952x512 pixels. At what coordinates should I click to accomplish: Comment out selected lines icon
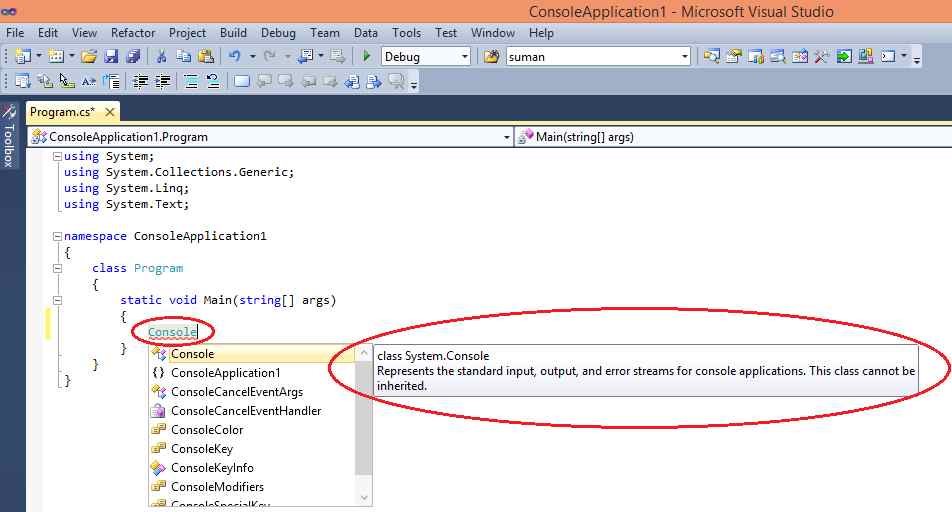pyautogui.click(x=191, y=81)
